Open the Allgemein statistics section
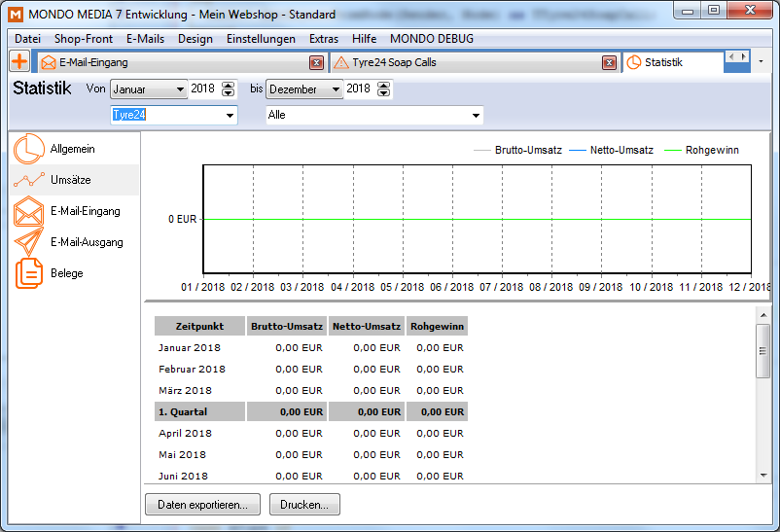 tap(72, 149)
